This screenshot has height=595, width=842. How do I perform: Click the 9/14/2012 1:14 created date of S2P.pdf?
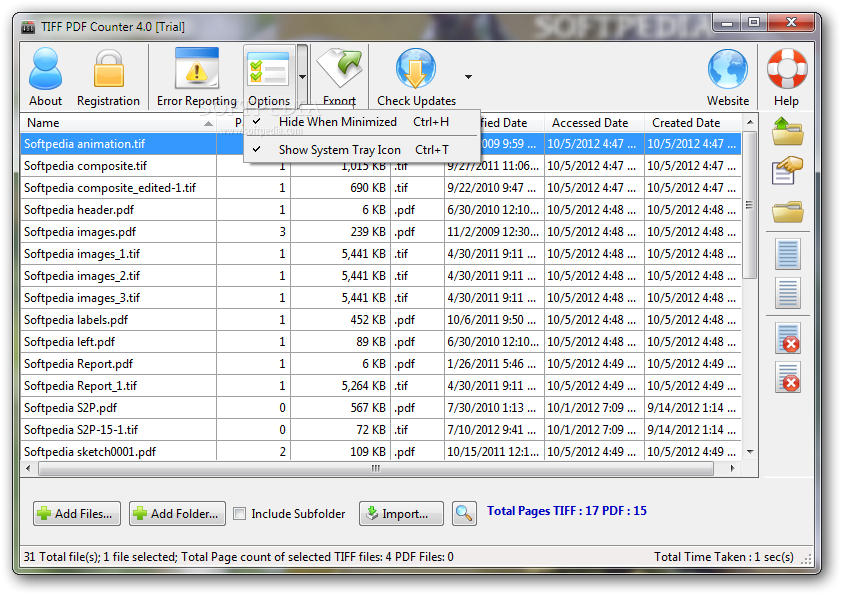point(691,408)
